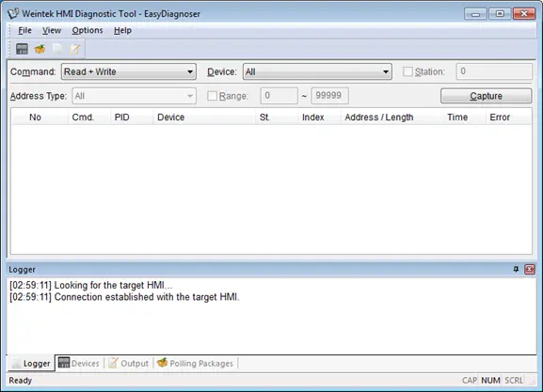Click the Output notepad toolbar icon
The width and height of the screenshot is (543, 392).
click(75, 49)
